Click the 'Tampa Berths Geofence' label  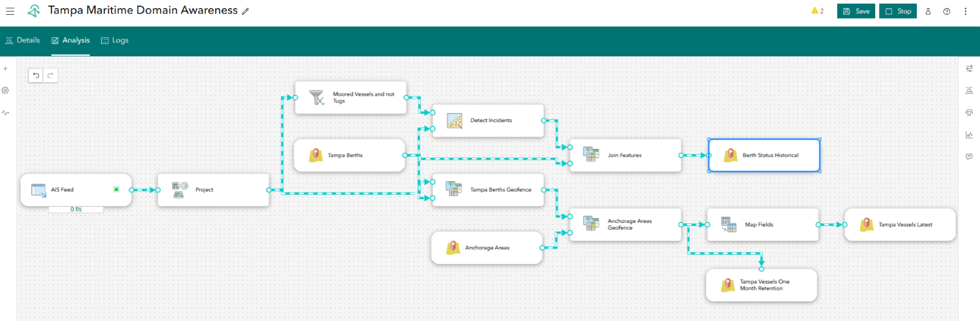[x=500, y=190]
